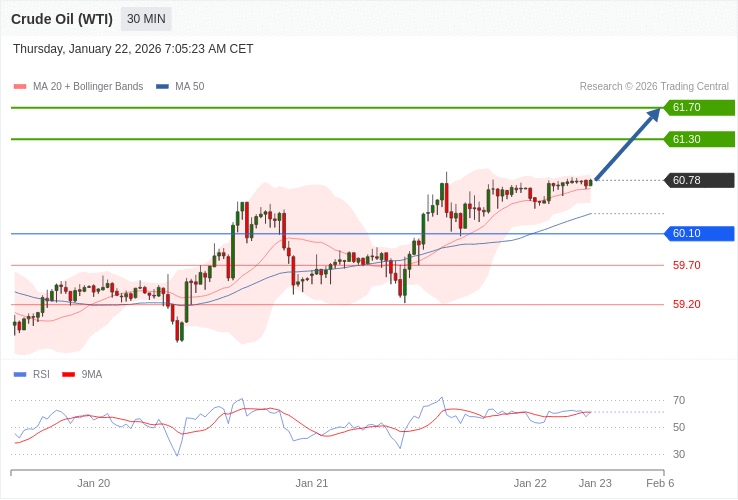Viewport: 738px width, 500px height.
Task: Click the Crude Oil (WTI) title
Action: (x=62, y=19)
